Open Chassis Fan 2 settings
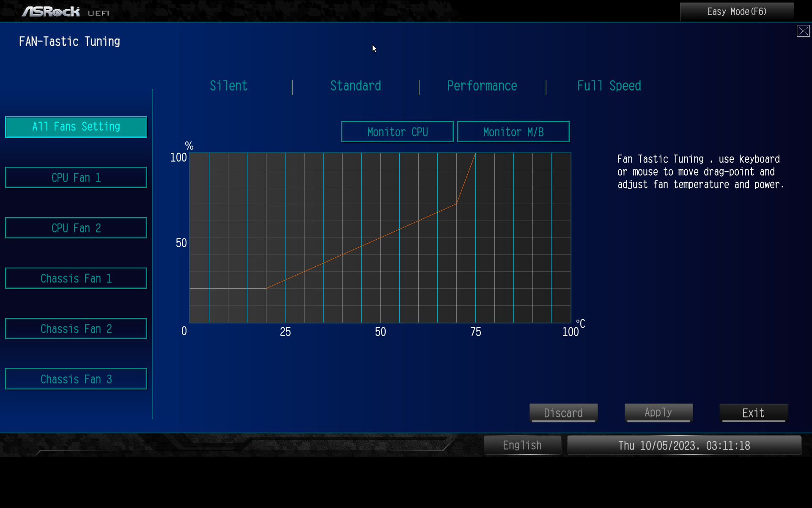 pos(76,329)
